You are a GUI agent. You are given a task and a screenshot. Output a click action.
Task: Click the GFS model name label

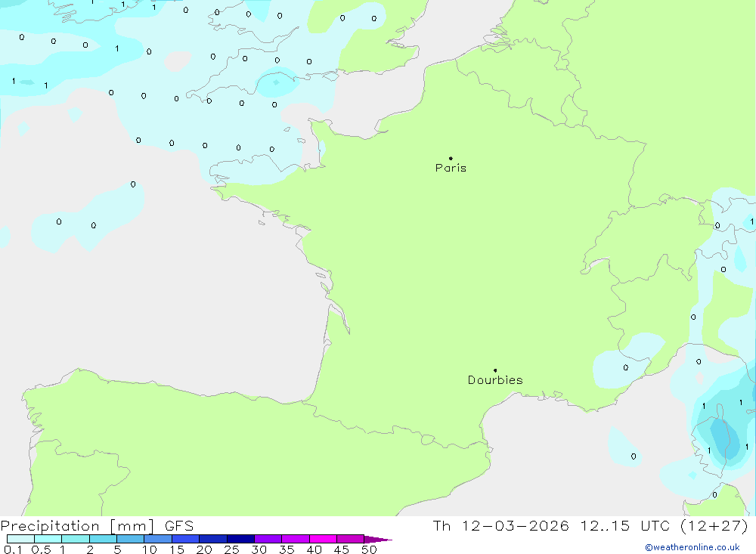(x=179, y=526)
